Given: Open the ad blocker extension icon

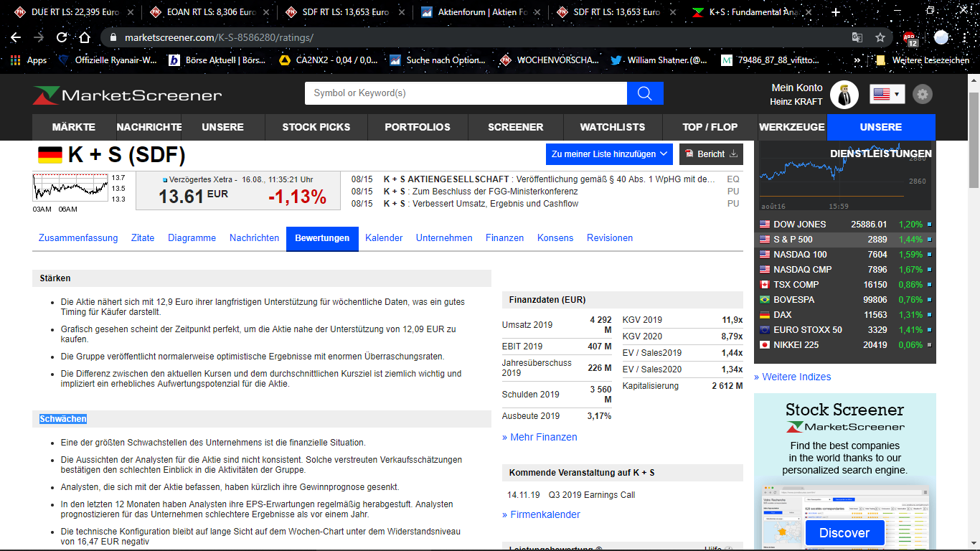Looking at the screenshot, I should tap(910, 38).
